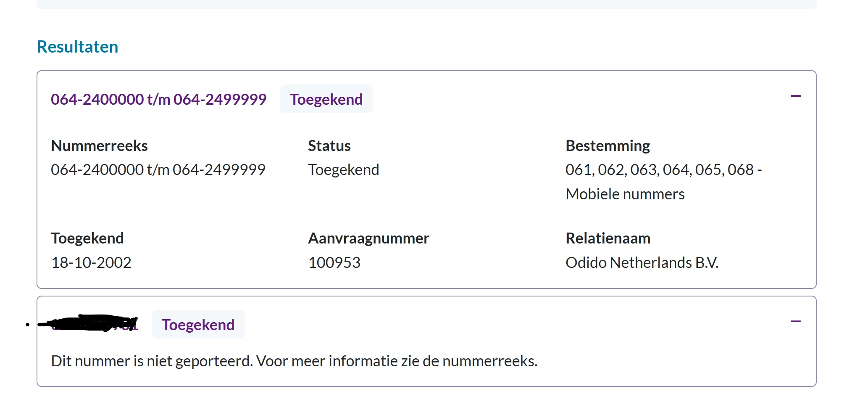Click the Odido Netherlands B.V. name
This screenshot has height=397, width=868.
click(x=642, y=263)
